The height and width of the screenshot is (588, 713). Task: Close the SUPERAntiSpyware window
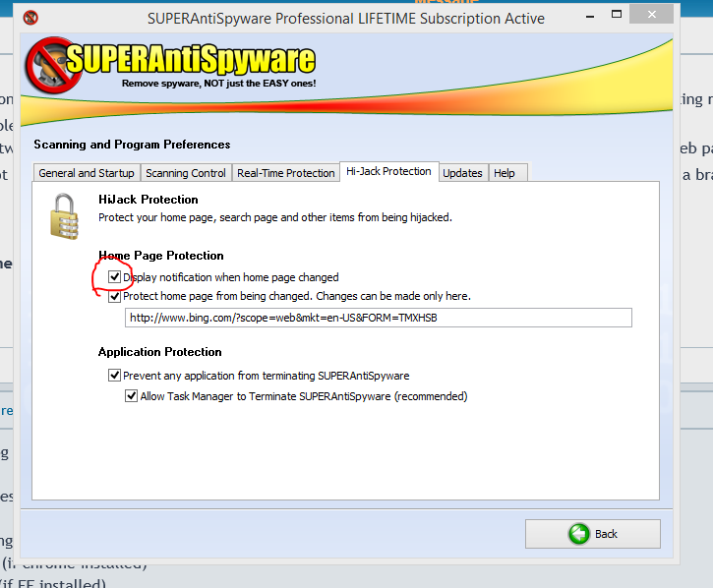pyautogui.click(x=652, y=15)
